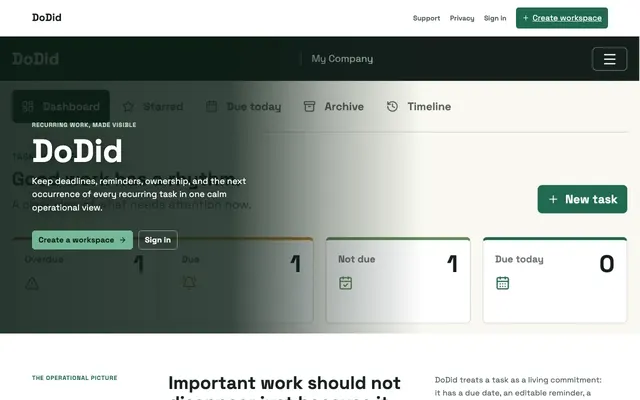Click the count 0 in the Due today card
This screenshot has width=640, height=400.
click(607, 264)
